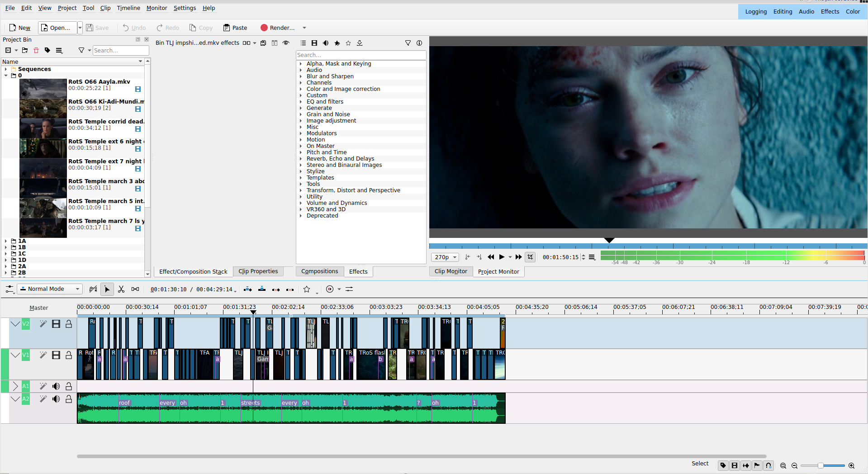Toggle crop overlay button in monitor toolbar

click(x=530, y=257)
